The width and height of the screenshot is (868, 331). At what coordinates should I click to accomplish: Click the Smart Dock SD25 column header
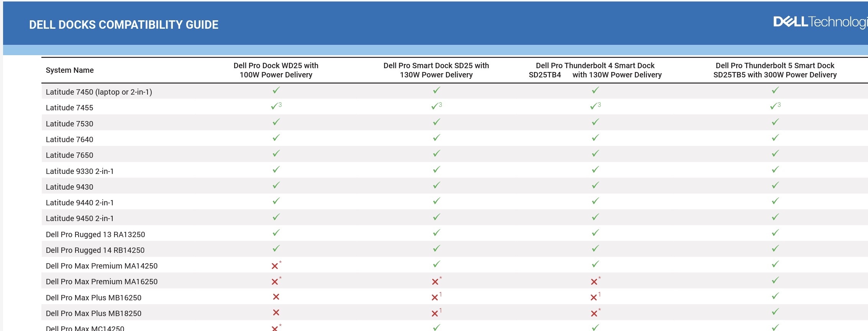(436, 70)
